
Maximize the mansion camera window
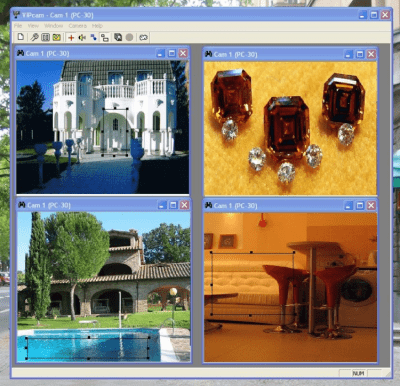pos(172,53)
